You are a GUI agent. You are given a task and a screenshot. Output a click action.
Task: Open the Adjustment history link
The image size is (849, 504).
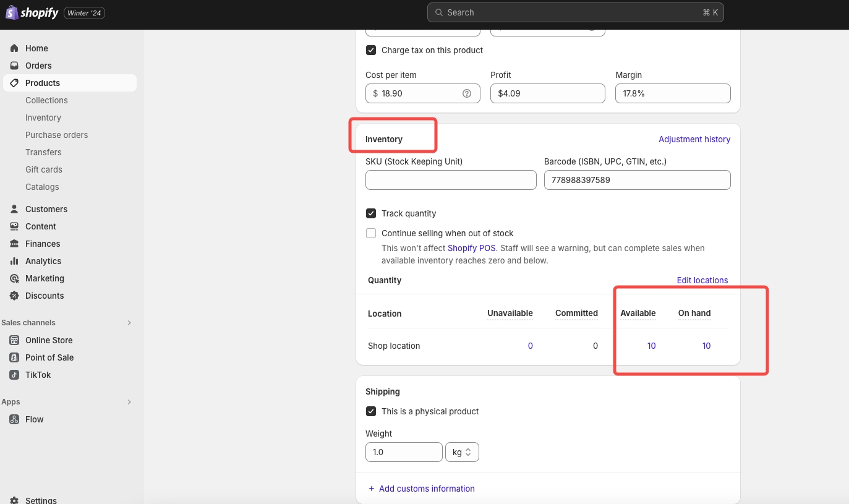pos(694,139)
